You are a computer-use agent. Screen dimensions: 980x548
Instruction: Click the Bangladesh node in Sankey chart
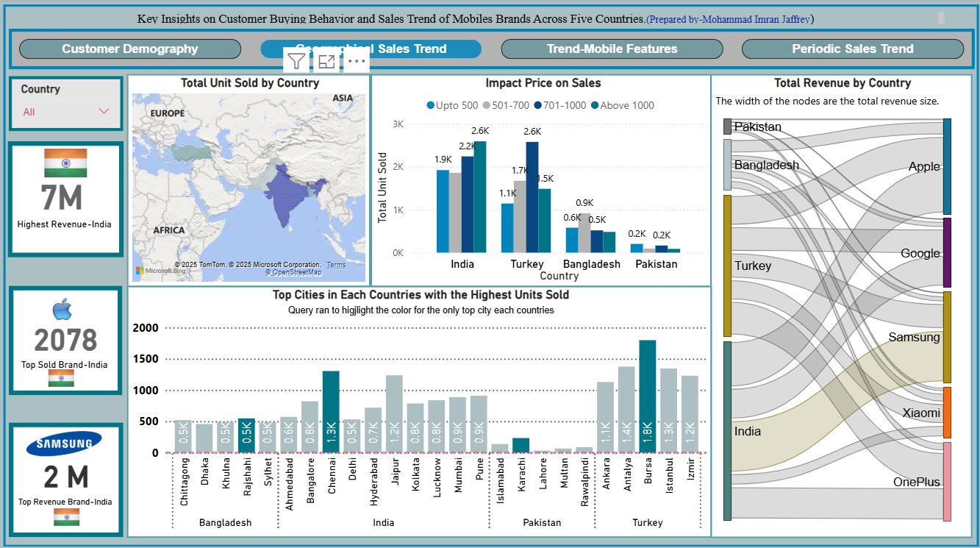[727, 165]
